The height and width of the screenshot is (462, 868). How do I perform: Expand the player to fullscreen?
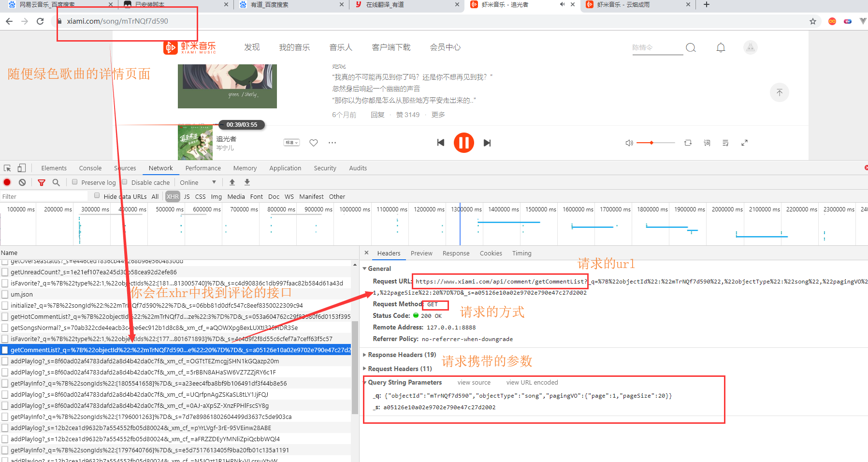pos(744,143)
